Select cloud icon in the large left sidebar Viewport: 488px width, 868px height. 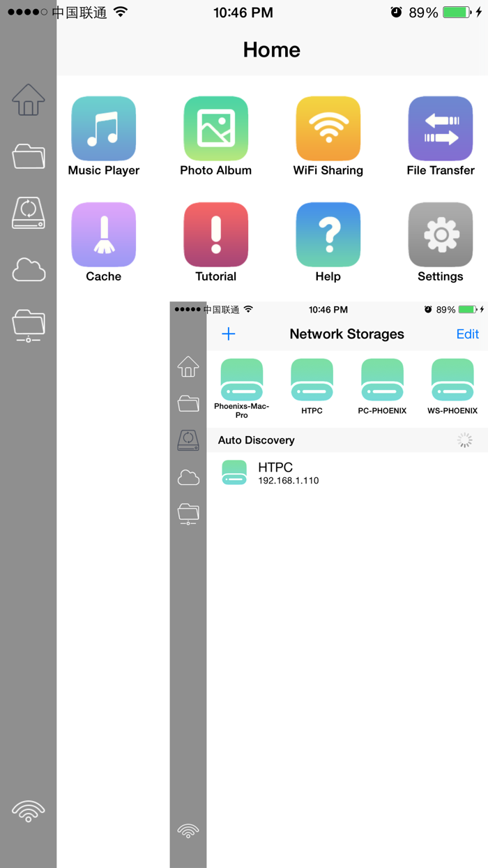tap(29, 269)
